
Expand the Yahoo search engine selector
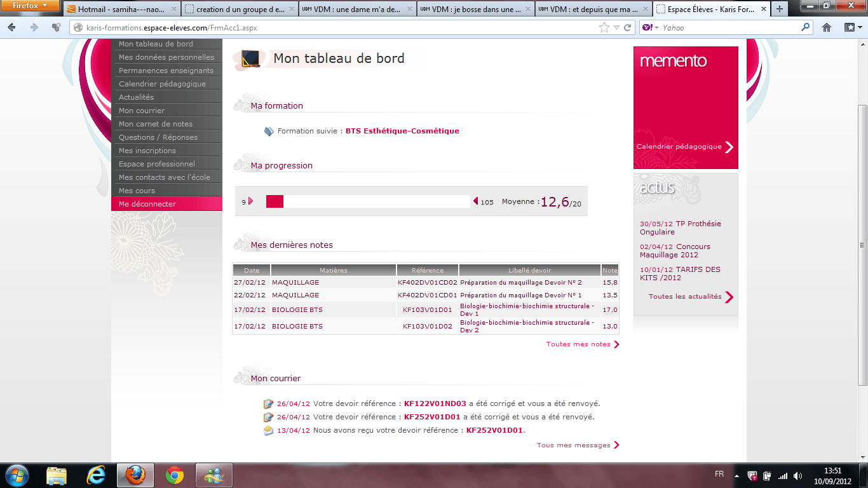[x=649, y=27]
